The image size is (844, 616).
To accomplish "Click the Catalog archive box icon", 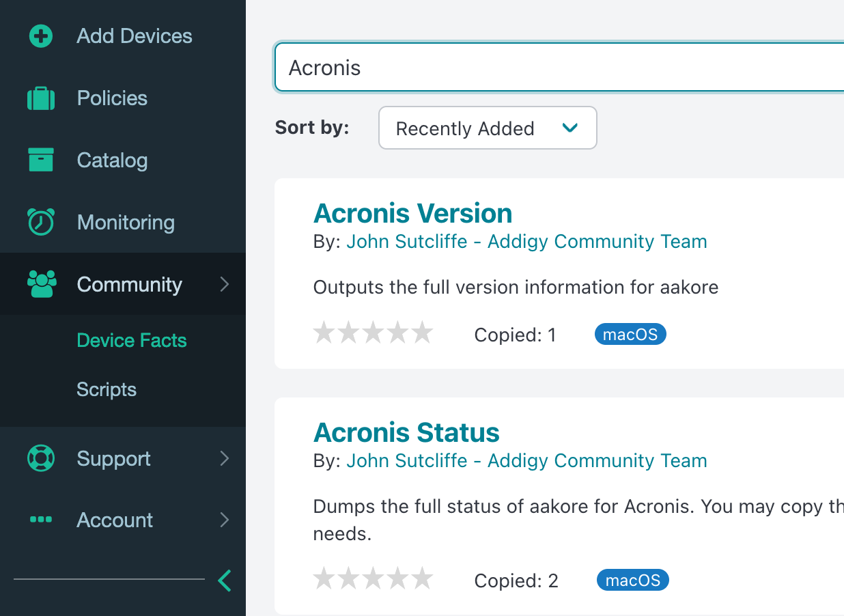I will (x=41, y=160).
